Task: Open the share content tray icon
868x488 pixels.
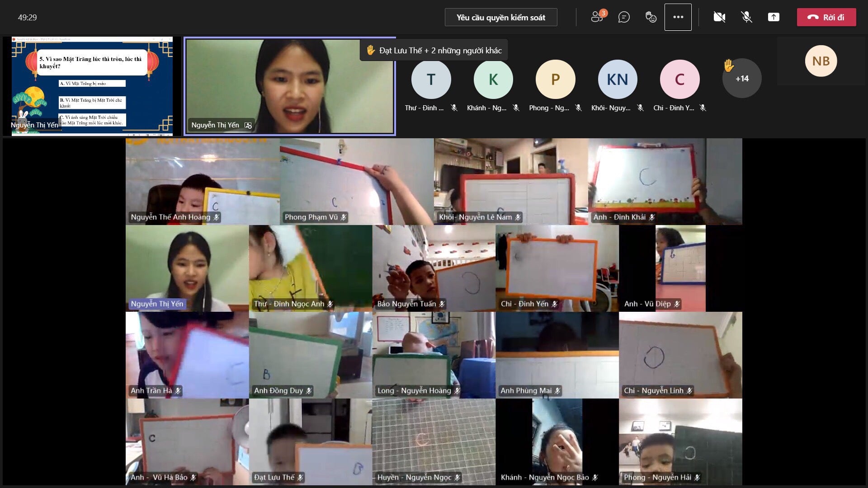Action: [x=774, y=17]
